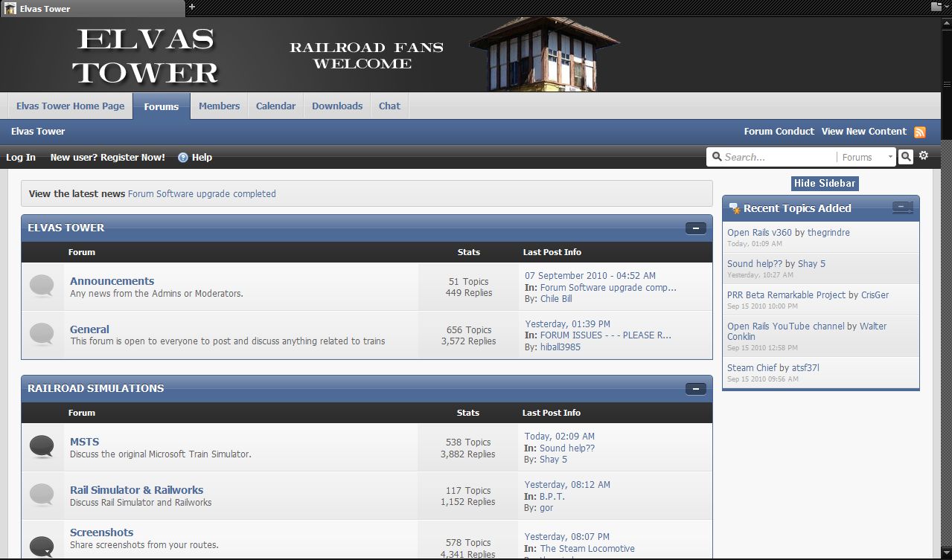Screen dimensions: 952x560
Task: Click the MSTS forum status bubble icon
Action: click(42, 447)
